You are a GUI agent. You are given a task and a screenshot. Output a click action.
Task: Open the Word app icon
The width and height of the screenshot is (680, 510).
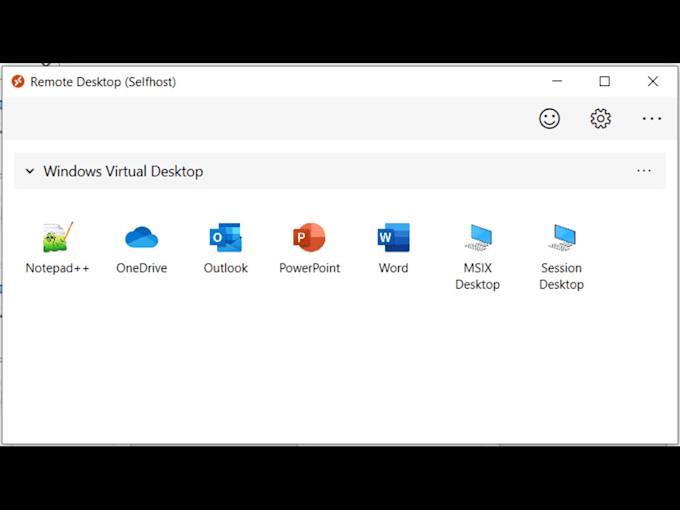pyautogui.click(x=393, y=237)
